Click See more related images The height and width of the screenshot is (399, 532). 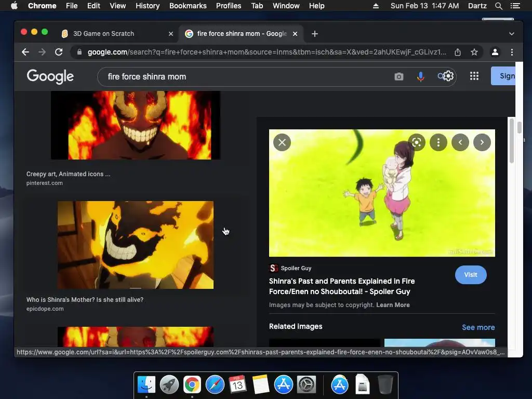478,327
